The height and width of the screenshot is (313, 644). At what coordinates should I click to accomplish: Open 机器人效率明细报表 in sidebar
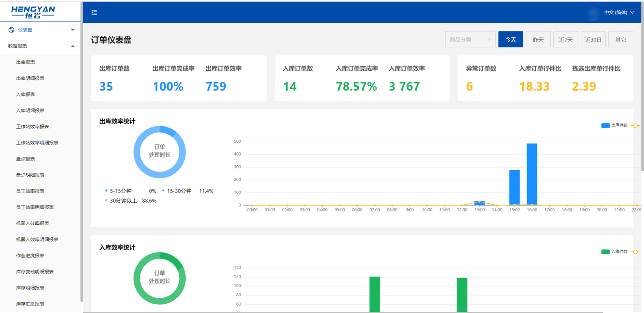[x=37, y=240]
